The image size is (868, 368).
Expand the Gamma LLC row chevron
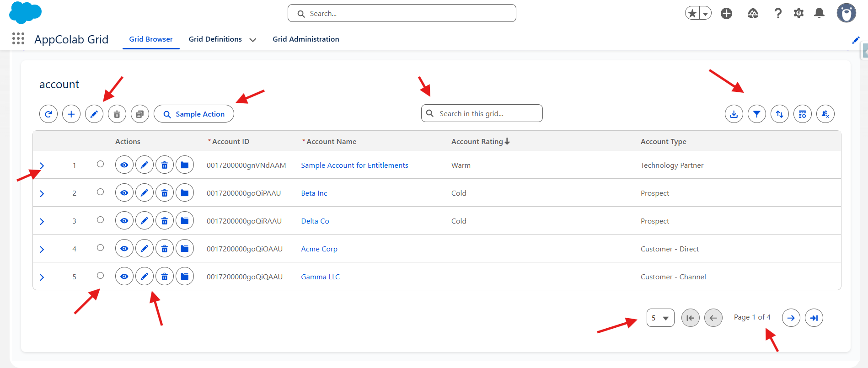click(x=42, y=277)
